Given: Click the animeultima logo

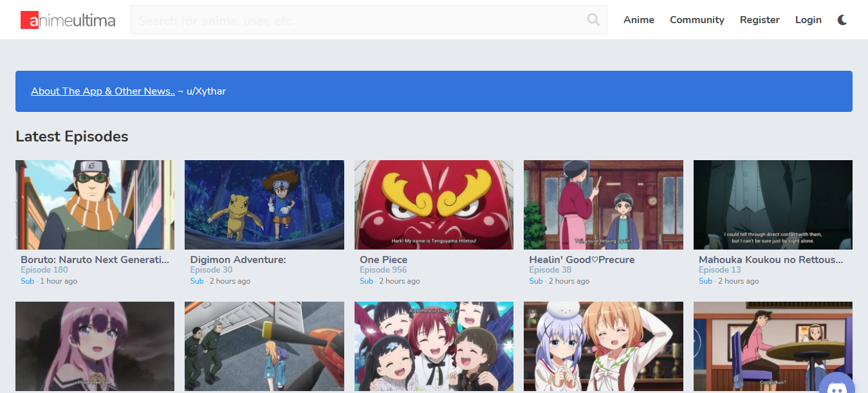Looking at the screenshot, I should click(x=68, y=20).
